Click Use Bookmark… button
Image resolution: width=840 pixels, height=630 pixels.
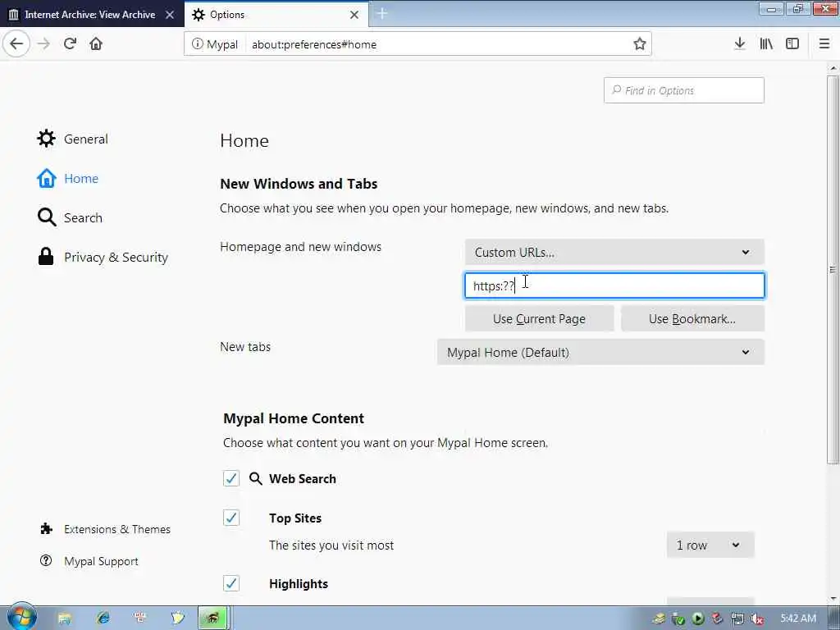point(692,319)
